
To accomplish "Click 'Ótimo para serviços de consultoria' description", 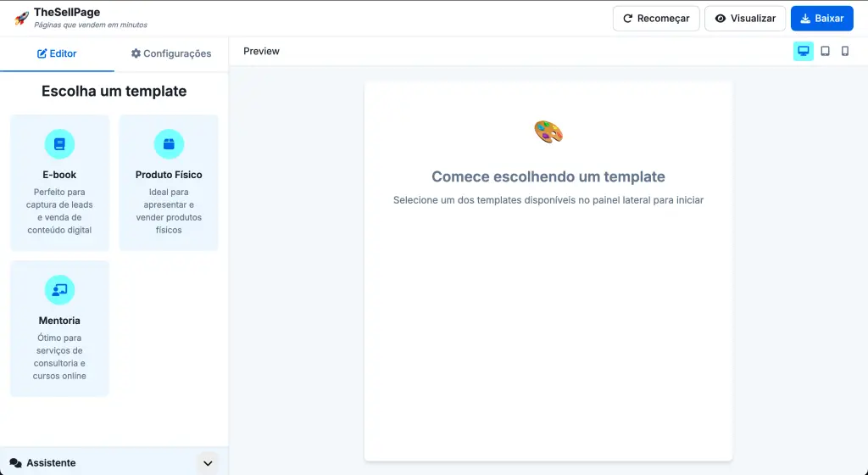I will coord(59,356).
